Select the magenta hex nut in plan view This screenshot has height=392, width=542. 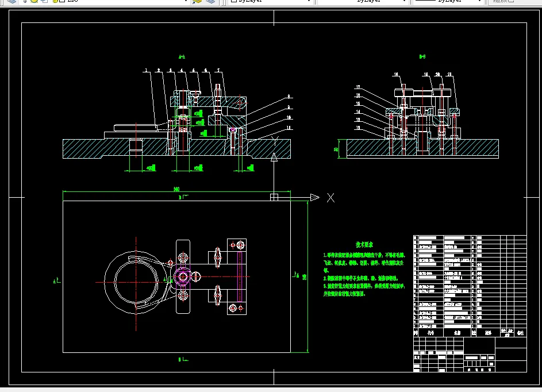182,276
